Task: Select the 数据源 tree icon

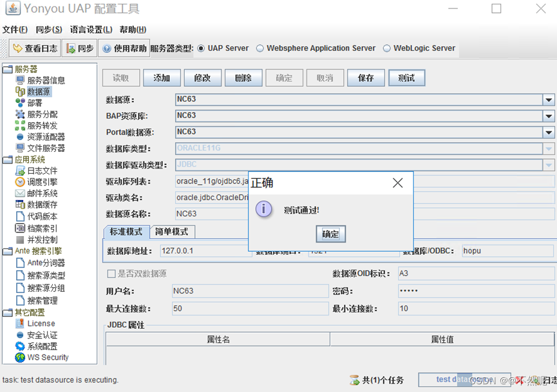Action: point(20,91)
